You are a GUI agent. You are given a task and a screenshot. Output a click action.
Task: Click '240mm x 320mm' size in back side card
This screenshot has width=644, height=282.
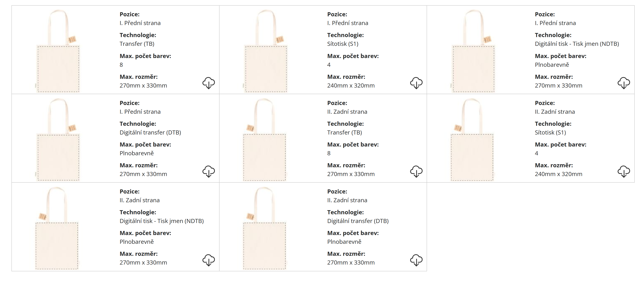558,174
